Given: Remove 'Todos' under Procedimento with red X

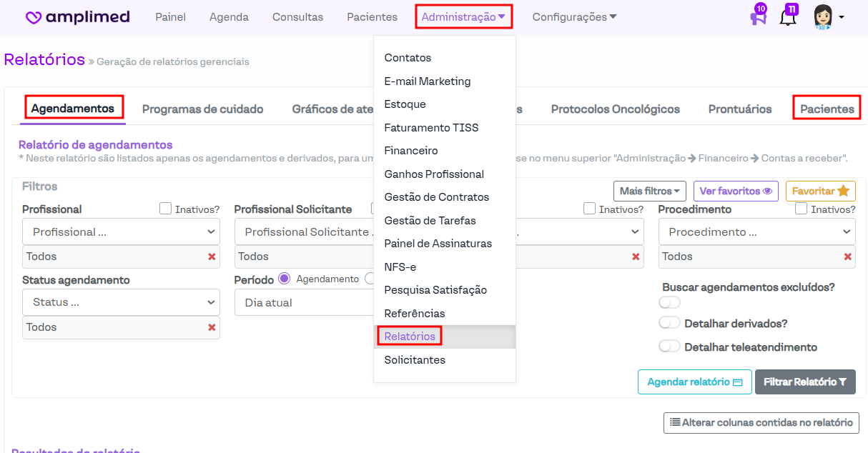Looking at the screenshot, I should click(847, 257).
